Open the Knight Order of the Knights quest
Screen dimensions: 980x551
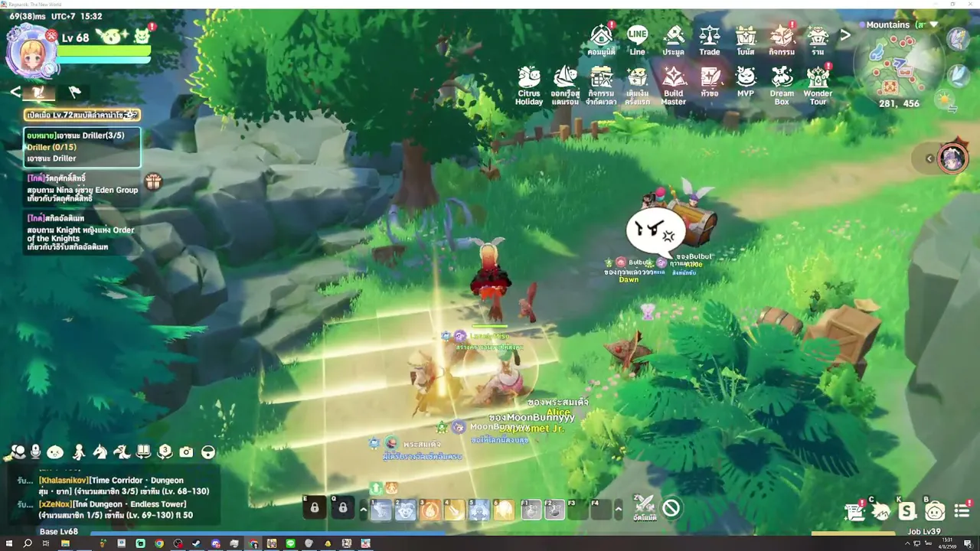(x=83, y=233)
